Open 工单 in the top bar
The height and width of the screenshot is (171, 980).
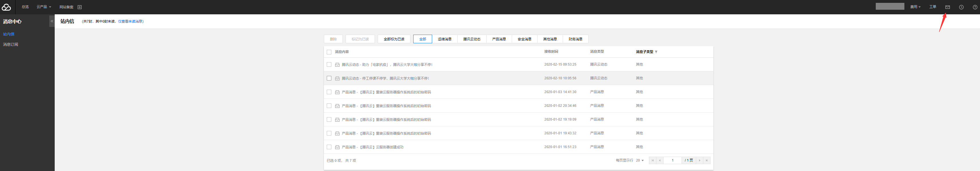click(x=933, y=7)
